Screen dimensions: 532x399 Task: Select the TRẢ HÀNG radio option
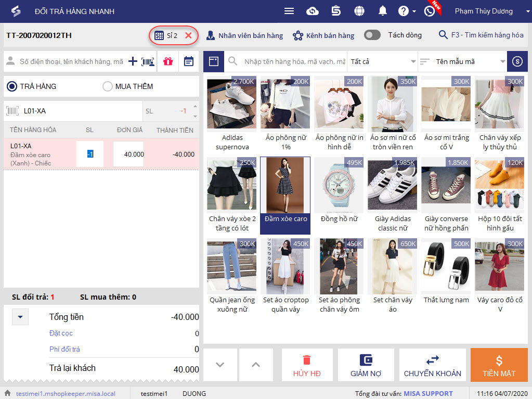(x=11, y=86)
